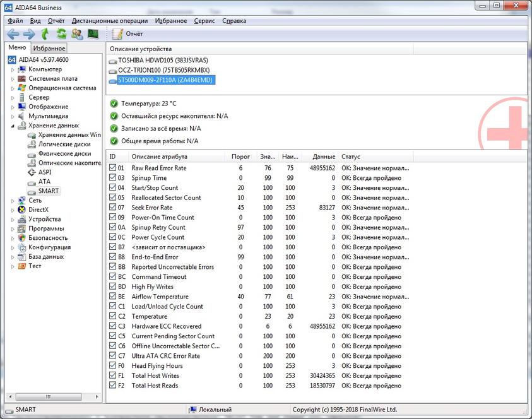Go forward with the blue right arrow

click(29, 34)
